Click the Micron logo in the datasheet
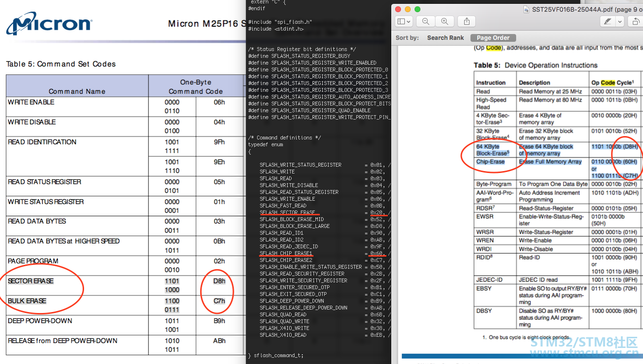Viewport: 643px width, 364px height. click(50, 24)
